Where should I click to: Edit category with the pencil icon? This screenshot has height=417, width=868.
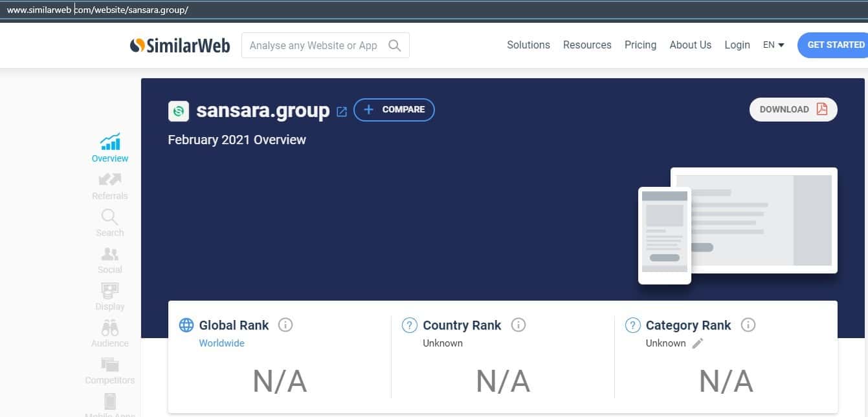coord(697,343)
